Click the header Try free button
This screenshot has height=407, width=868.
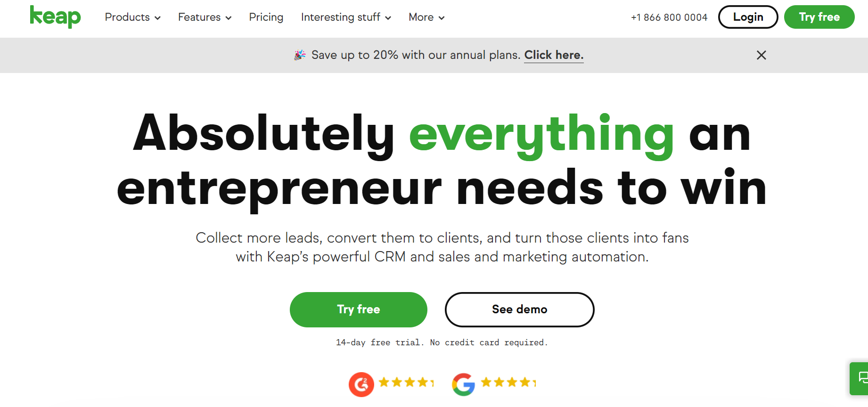click(x=819, y=17)
